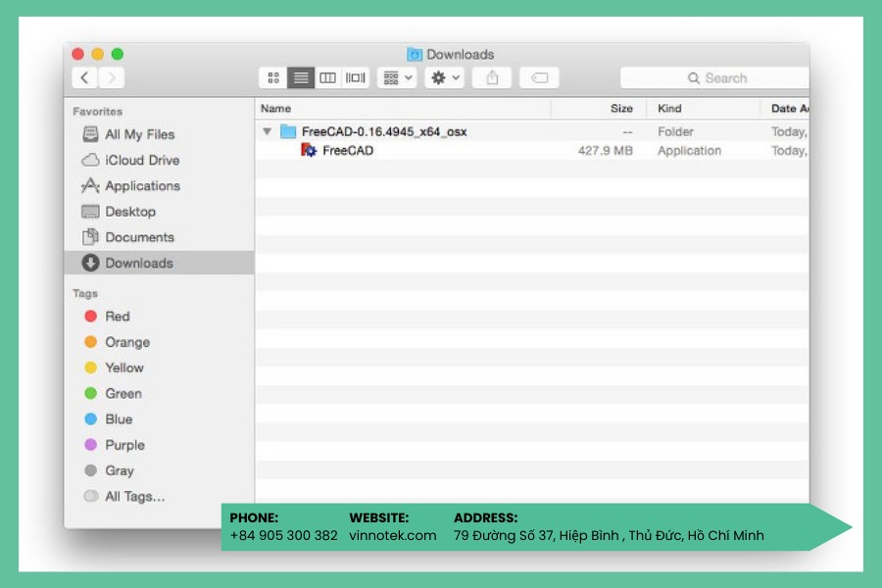The width and height of the screenshot is (882, 588).
Task: Click the FreeCAD-0.16.4945_x64_osx folder name
Action: [384, 131]
